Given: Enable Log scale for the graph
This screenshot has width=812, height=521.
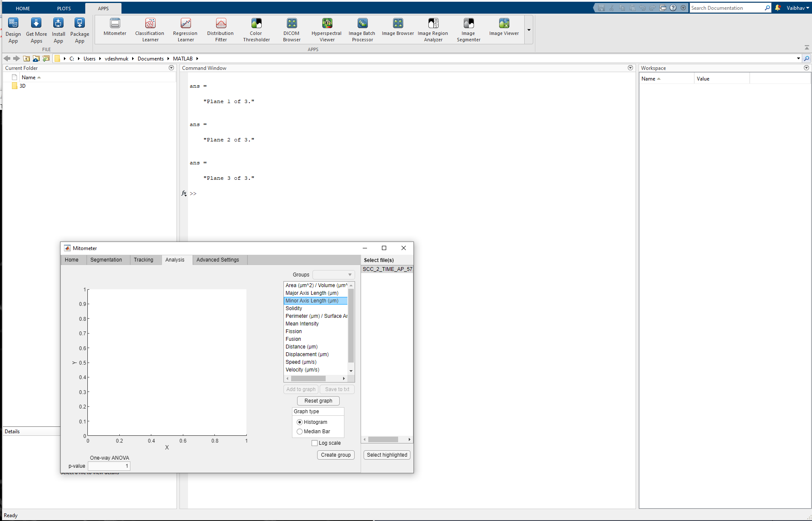Looking at the screenshot, I should click(x=315, y=443).
